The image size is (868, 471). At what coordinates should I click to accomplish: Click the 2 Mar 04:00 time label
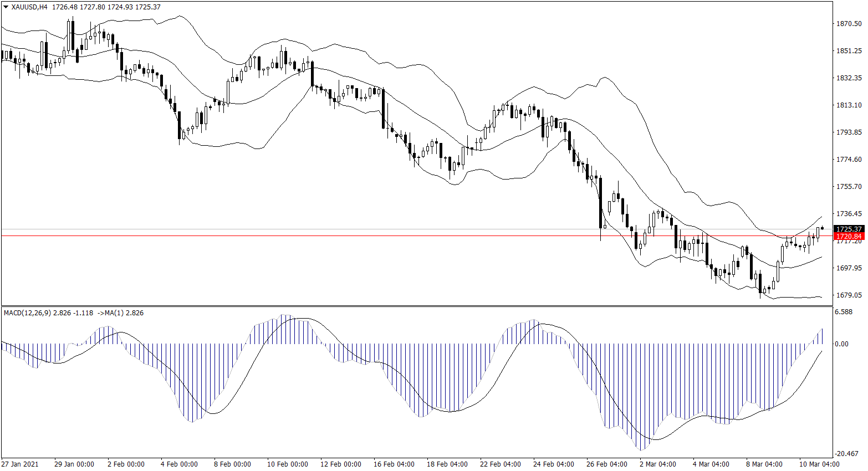pos(657,464)
